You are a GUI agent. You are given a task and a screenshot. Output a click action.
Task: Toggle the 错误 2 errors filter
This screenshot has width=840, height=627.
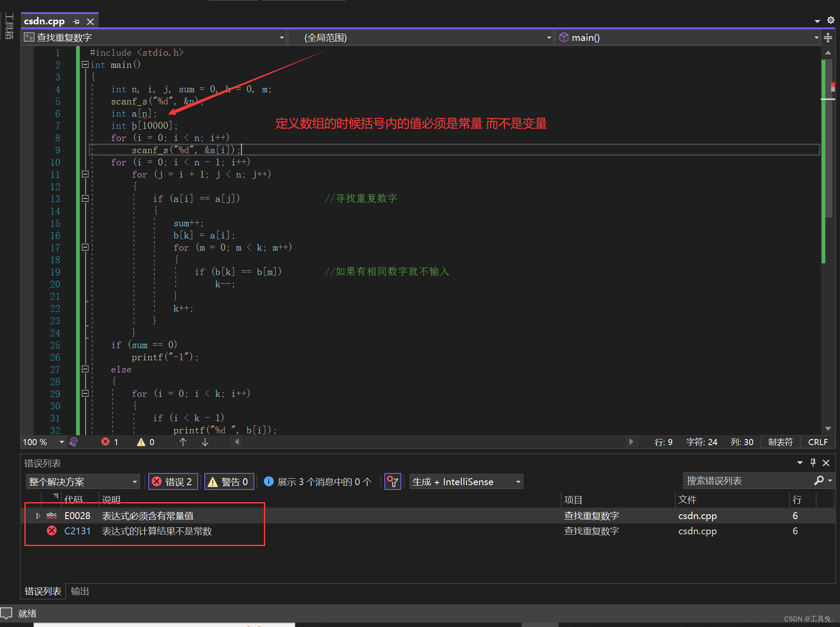[173, 482]
